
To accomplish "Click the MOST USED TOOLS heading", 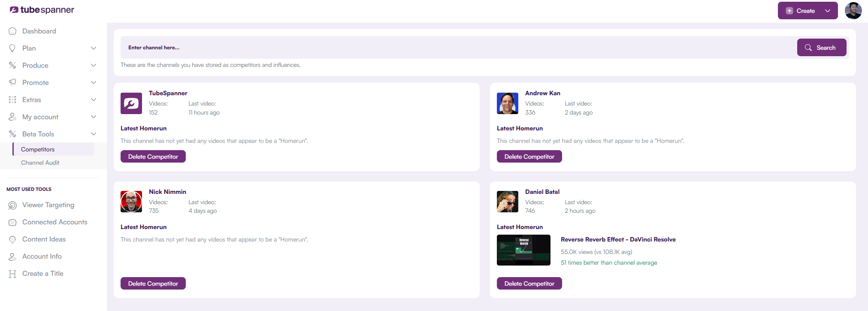I will (x=29, y=189).
